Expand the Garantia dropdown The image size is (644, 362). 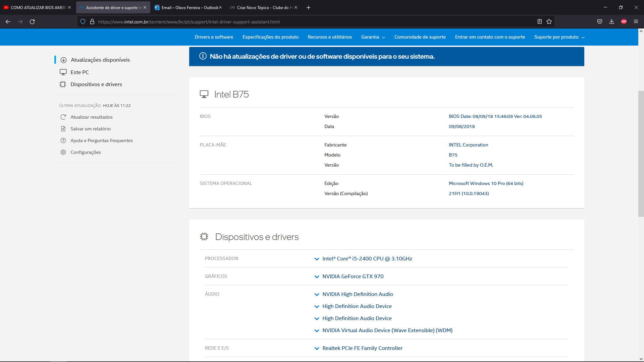coord(373,37)
